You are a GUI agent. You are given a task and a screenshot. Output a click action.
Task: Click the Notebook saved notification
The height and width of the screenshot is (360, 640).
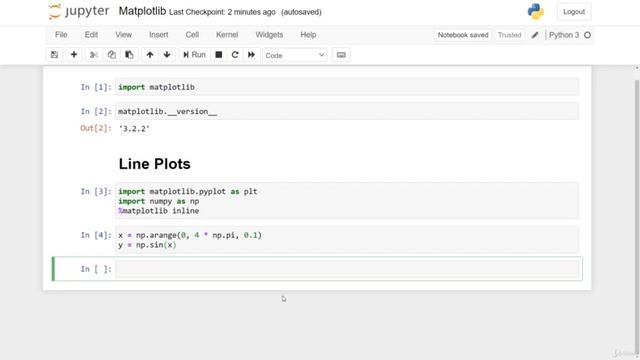point(463,35)
